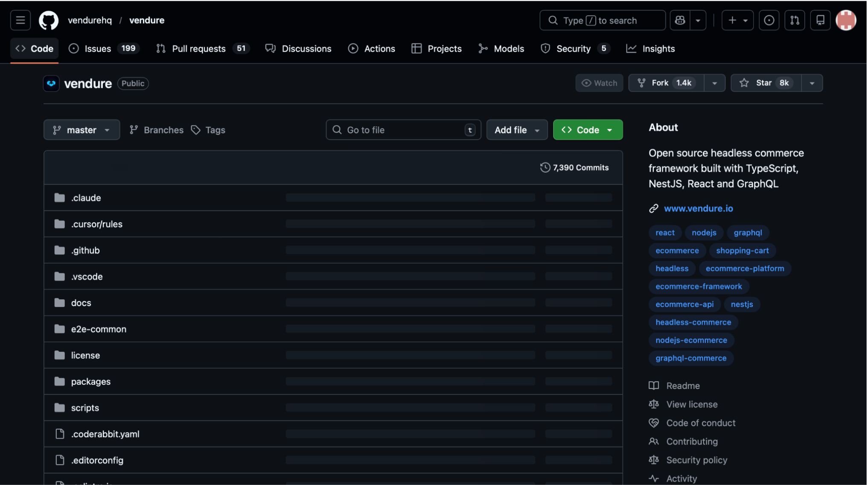Image resolution: width=868 pixels, height=485 pixels.
Task: Open the Copilot chat icon
Action: pyautogui.click(x=679, y=20)
